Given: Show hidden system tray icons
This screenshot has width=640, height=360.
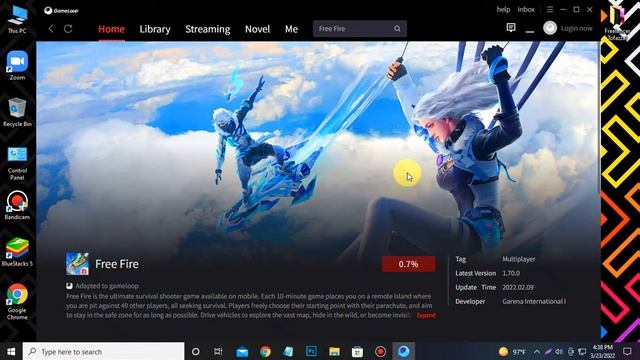Looking at the screenshot, I should click(x=537, y=351).
